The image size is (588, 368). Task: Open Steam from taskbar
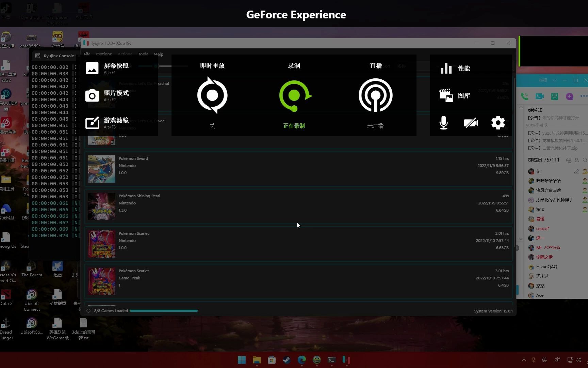(287, 360)
